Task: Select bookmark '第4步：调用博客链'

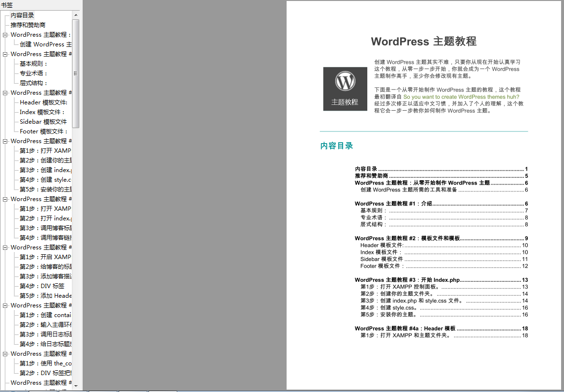Action: (46, 238)
